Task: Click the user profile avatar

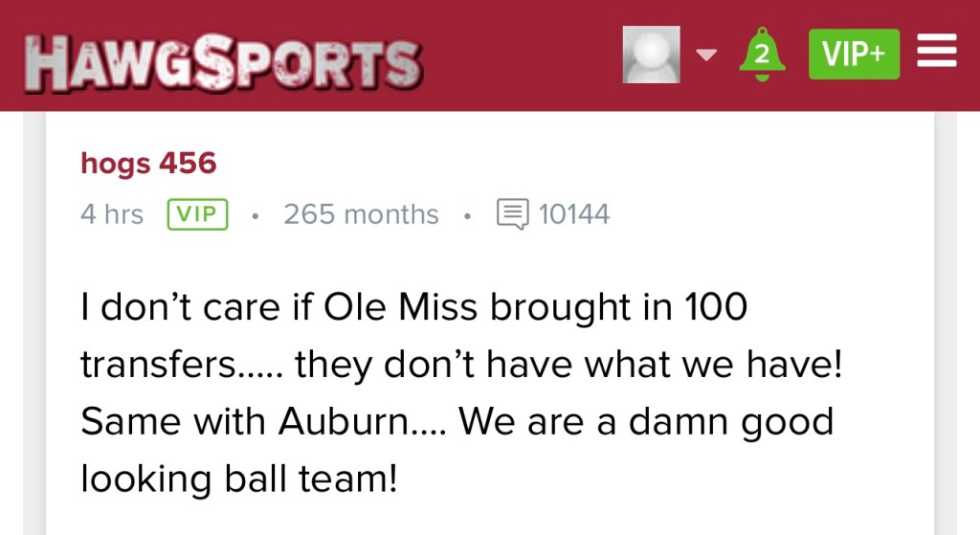Action: [651, 54]
